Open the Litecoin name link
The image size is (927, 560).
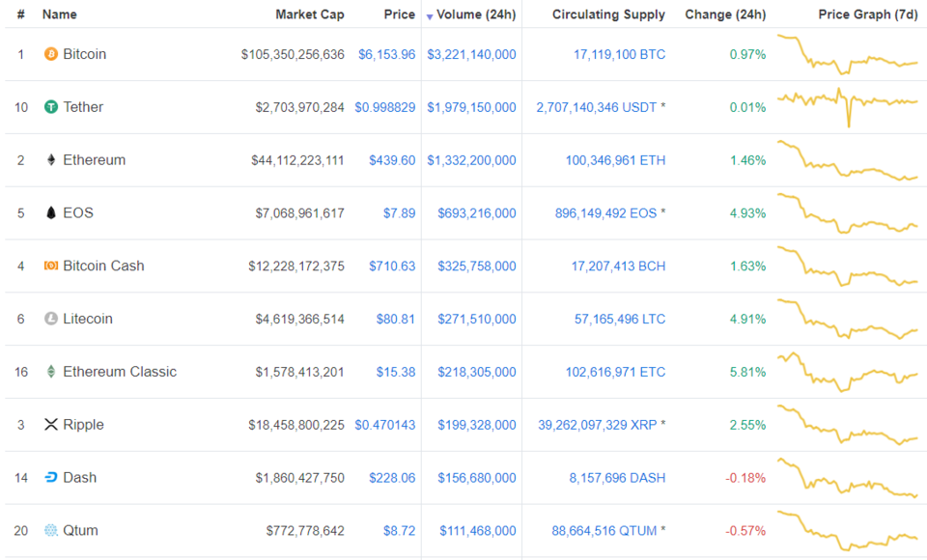tap(88, 319)
